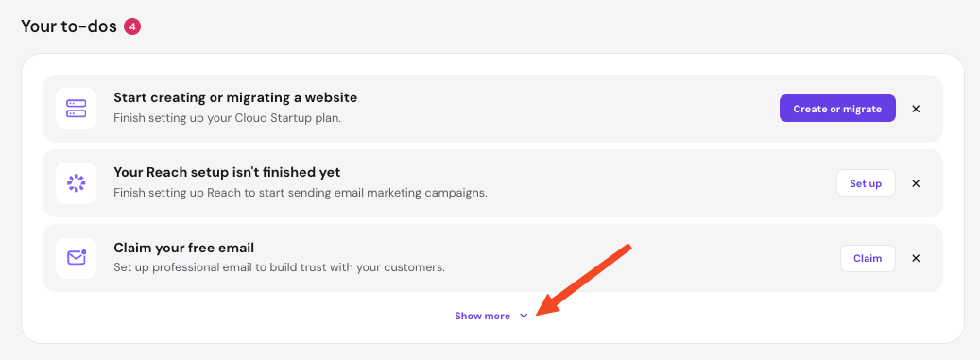Dismiss the Claim your free email to-do
Screen dimensions: 980x360
pyautogui.click(x=916, y=258)
